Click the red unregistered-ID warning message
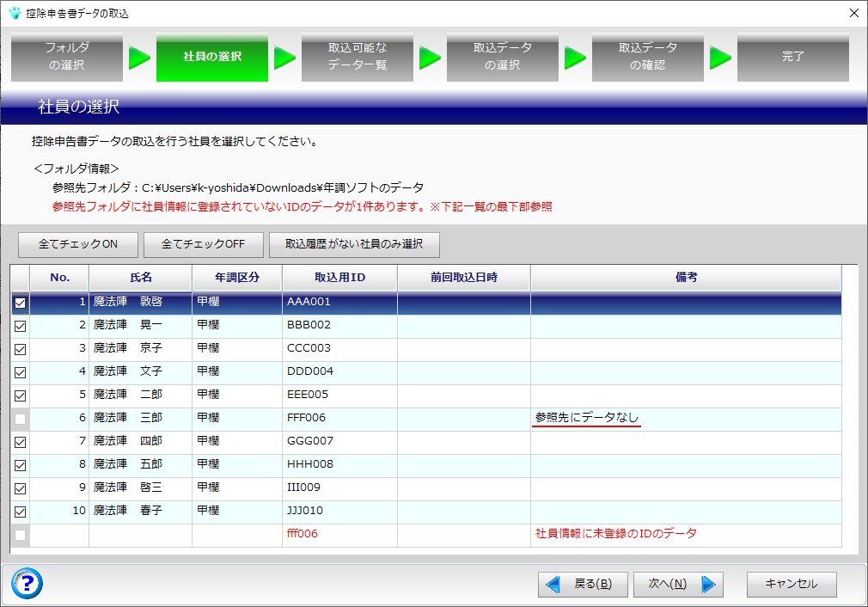Image resolution: width=868 pixels, height=607 pixels. [x=303, y=207]
